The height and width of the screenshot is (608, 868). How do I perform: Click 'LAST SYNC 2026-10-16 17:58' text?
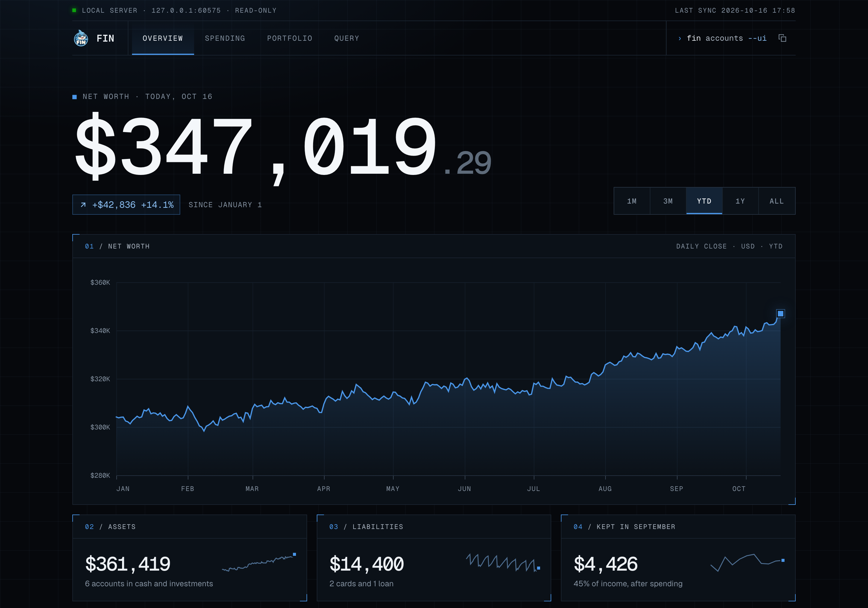point(735,10)
